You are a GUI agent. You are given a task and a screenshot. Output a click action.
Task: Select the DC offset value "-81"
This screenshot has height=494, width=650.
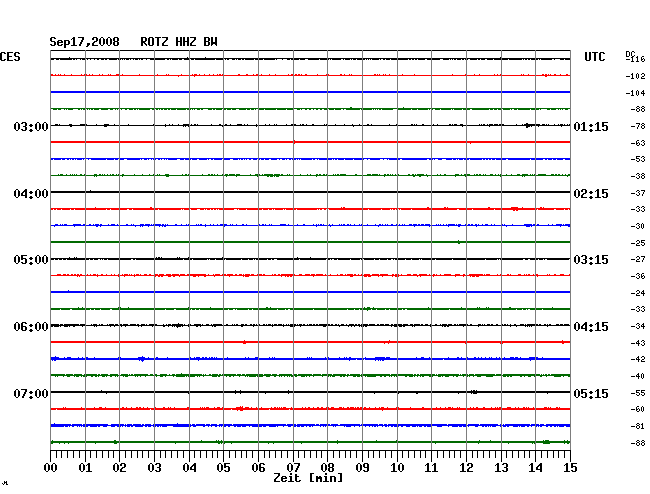point(638,426)
